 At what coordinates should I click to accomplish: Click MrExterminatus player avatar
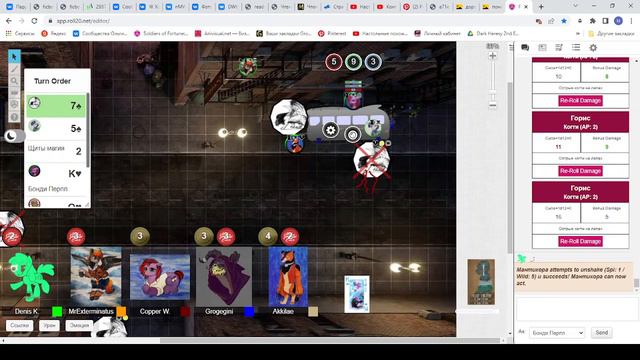tap(96, 276)
